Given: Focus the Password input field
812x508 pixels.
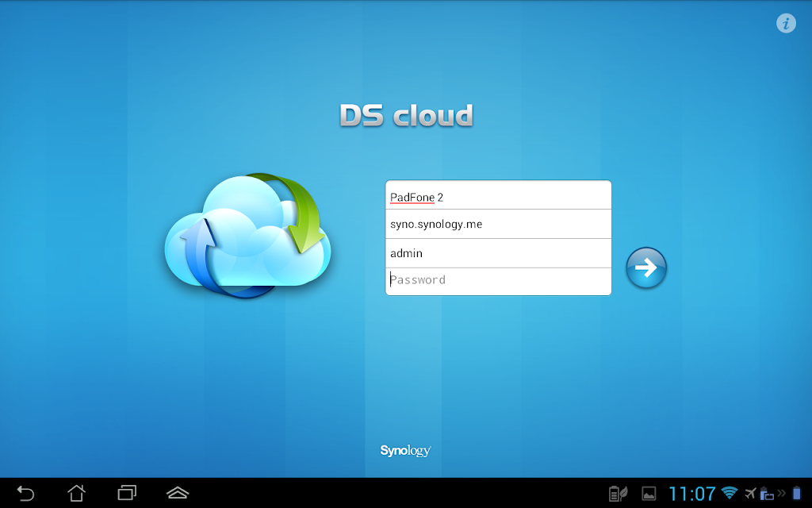Looking at the screenshot, I should point(498,280).
